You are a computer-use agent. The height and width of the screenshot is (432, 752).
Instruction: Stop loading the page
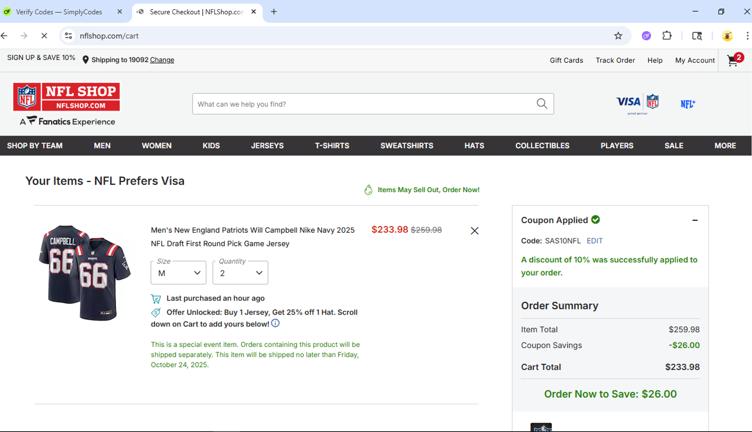pos(44,35)
